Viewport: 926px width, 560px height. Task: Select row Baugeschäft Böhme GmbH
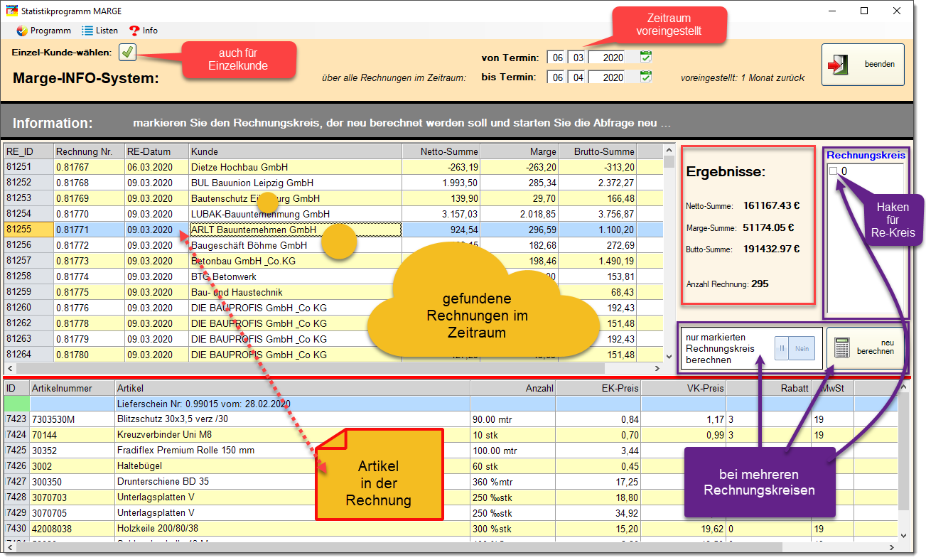click(x=333, y=245)
